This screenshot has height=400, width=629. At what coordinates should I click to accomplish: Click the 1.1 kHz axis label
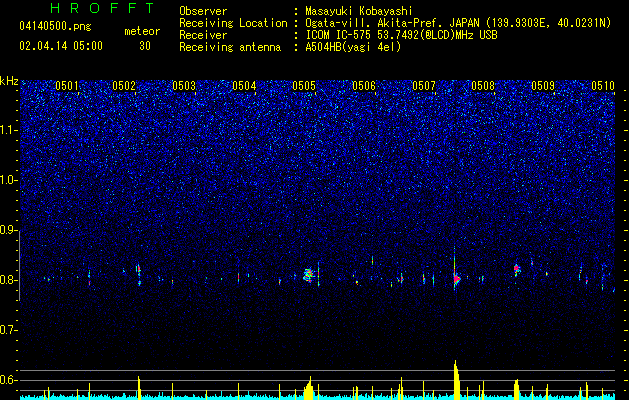[9, 130]
